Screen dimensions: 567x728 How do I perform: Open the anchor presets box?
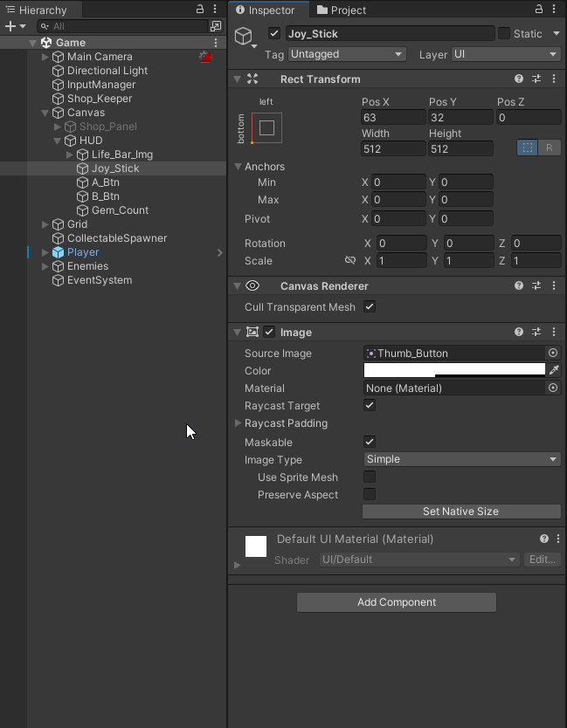click(x=266, y=128)
